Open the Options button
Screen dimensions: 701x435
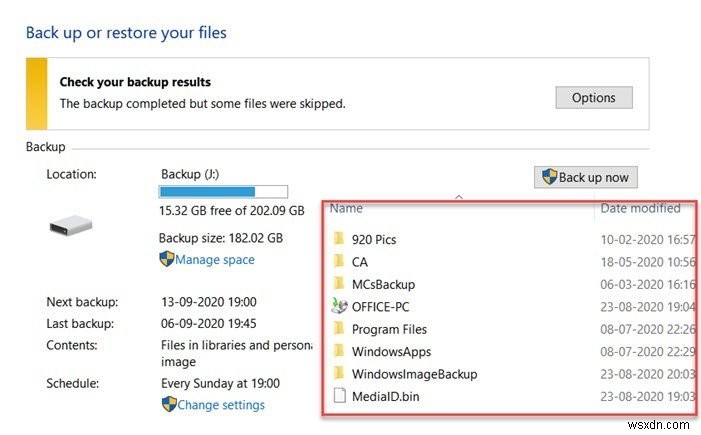593,97
